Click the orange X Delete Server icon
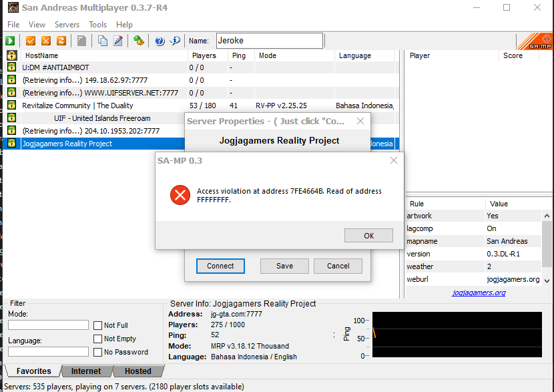The width and height of the screenshot is (554, 392). pyautogui.click(x=46, y=41)
